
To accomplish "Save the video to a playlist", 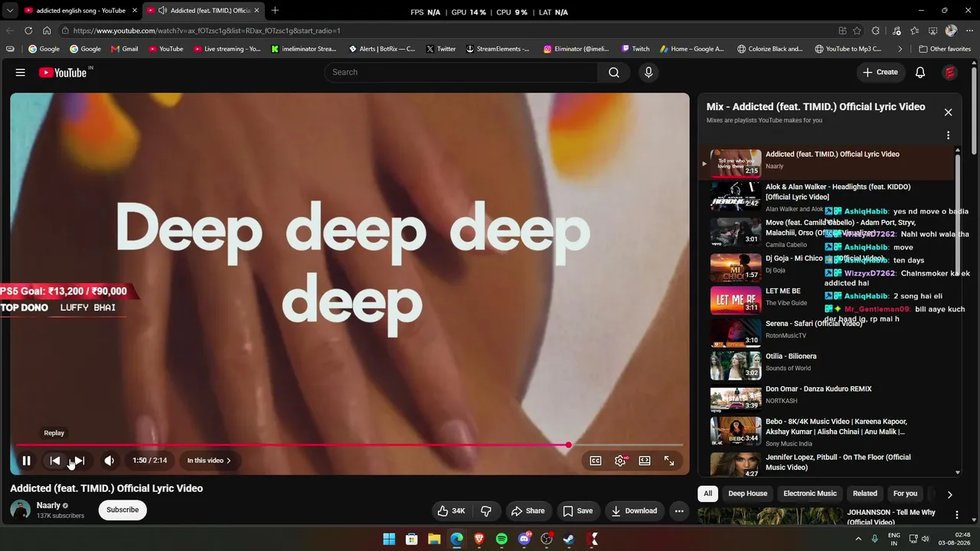I will pyautogui.click(x=577, y=511).
